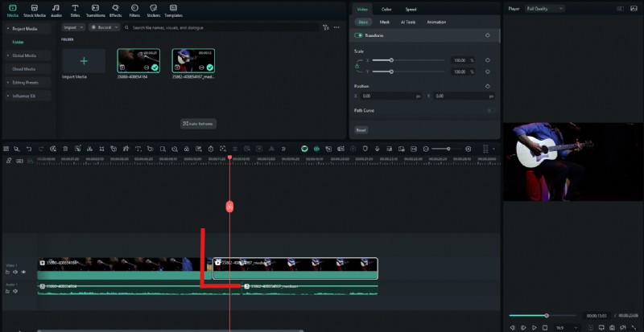
Task: Click the fullscreen expand icon in player
Action: click(634, 328)
